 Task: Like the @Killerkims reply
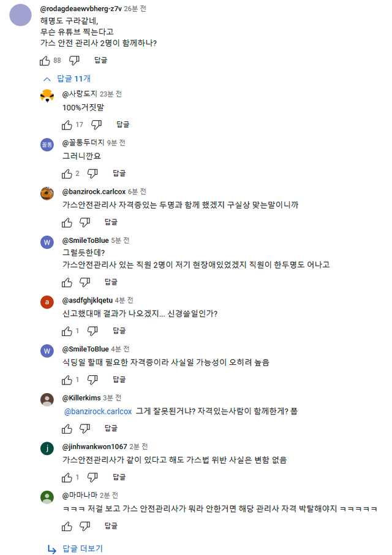[x=67, y=428]
